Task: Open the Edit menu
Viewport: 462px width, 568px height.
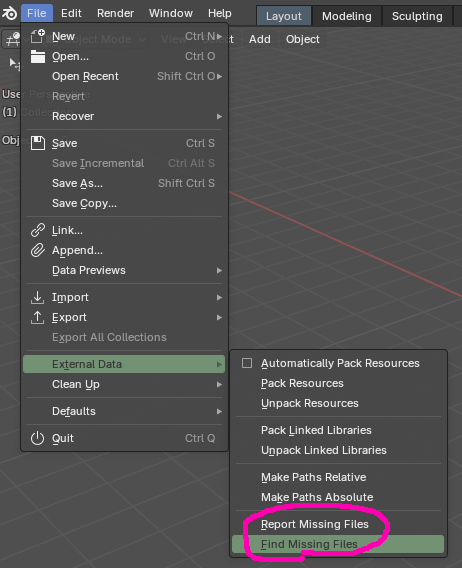Action: coord(71,13)
